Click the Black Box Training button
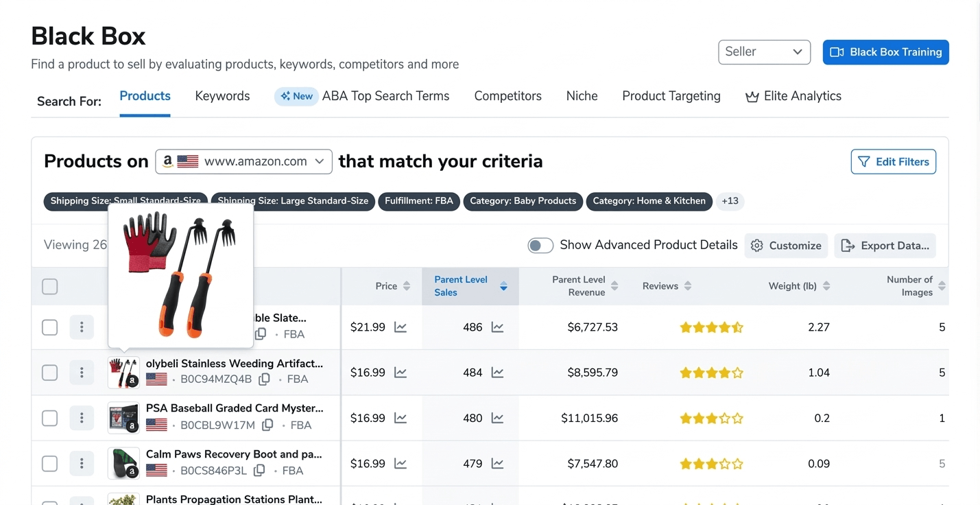The width and height of the screenshot is (980, 505). pos(885,52)
